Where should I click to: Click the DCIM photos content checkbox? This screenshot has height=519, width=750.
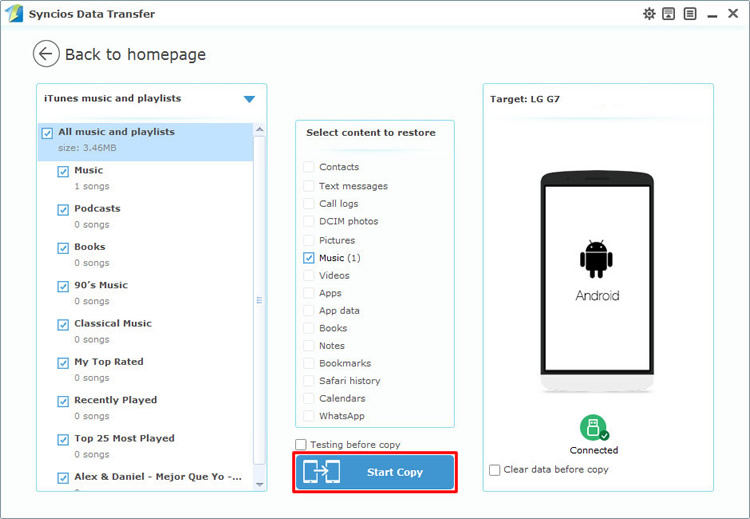click(309, 221)
